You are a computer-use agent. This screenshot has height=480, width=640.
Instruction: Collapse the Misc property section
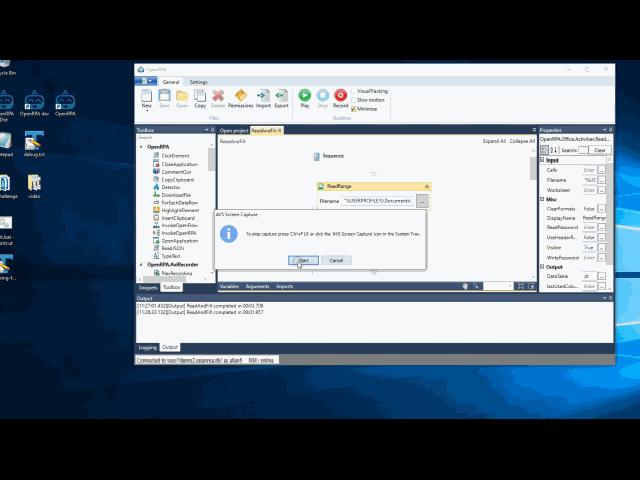tap(542, 199)
